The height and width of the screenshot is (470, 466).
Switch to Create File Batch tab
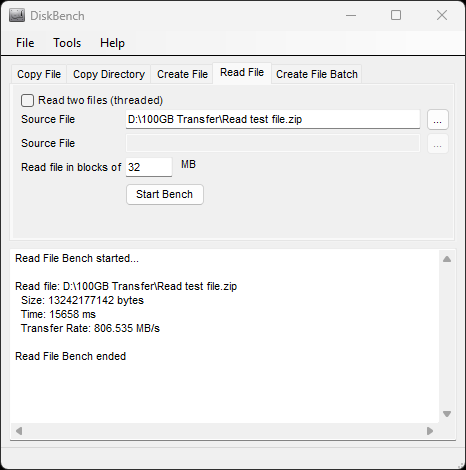click(x=317, y=74)
